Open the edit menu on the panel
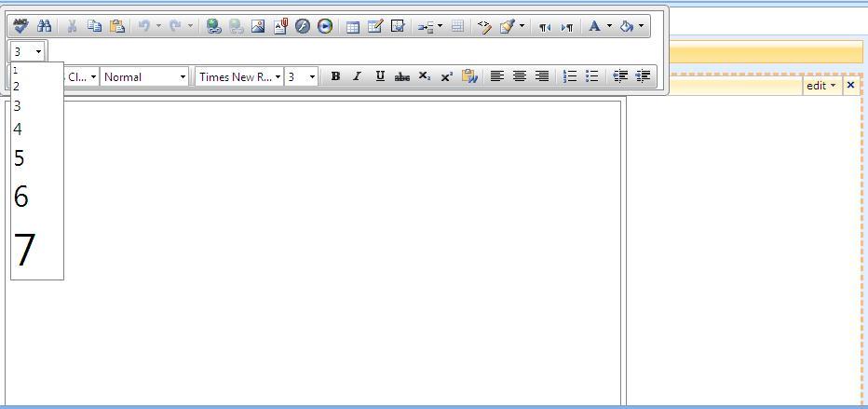This screenshot has width=868, height=409. point(821,86)
